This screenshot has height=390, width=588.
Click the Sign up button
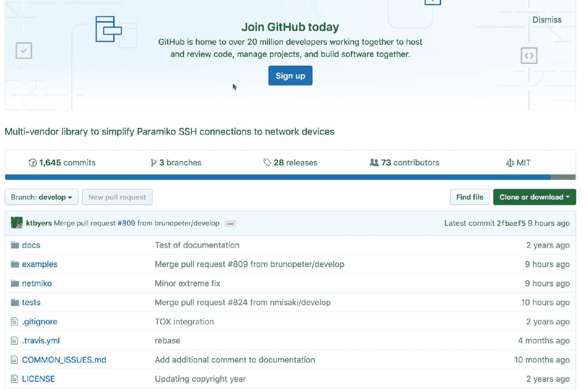tap(290, 76)
